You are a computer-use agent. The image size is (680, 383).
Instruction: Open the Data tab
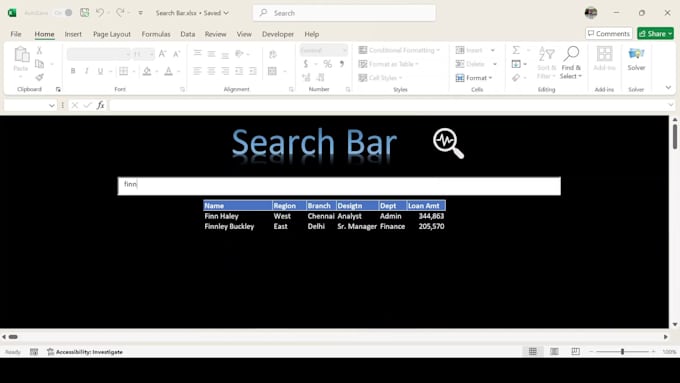click(187, 34)
